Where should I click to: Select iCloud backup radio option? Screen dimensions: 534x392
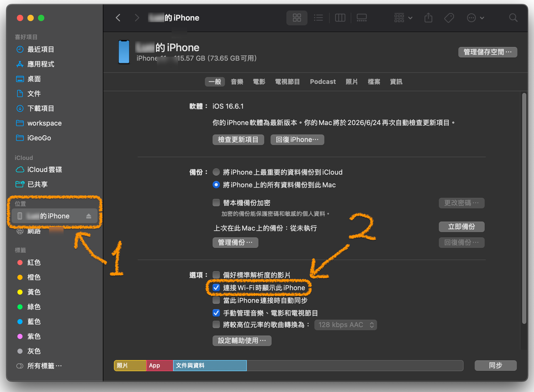pos(216,172)
